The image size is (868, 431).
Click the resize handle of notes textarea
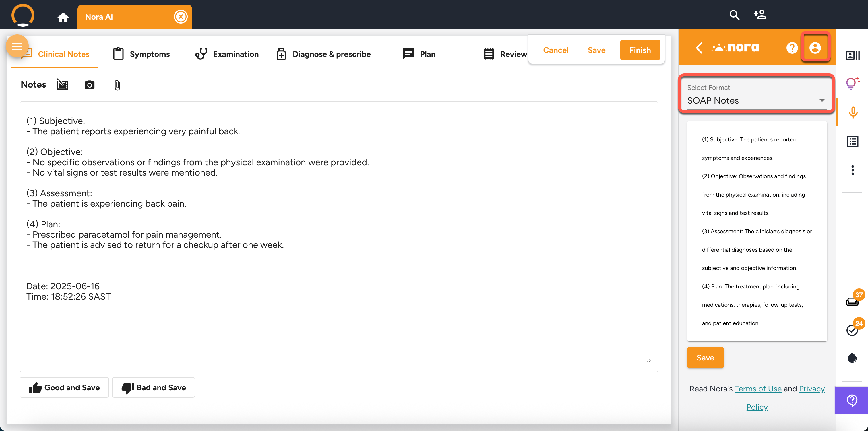click(649, 360)
